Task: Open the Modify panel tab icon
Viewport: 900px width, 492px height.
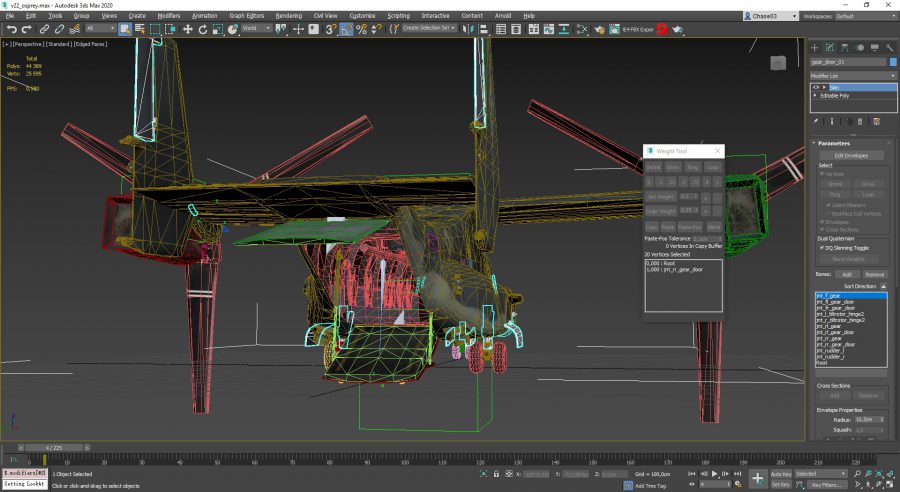Action: [x=829, y=48]
